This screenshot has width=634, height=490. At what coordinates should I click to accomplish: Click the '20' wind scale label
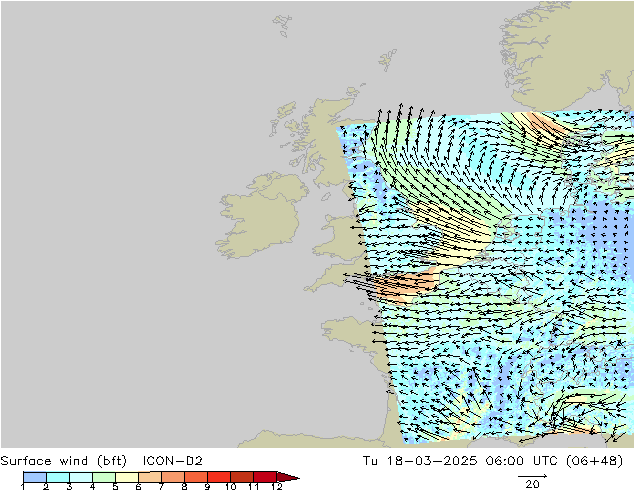[x=532, y=484]
